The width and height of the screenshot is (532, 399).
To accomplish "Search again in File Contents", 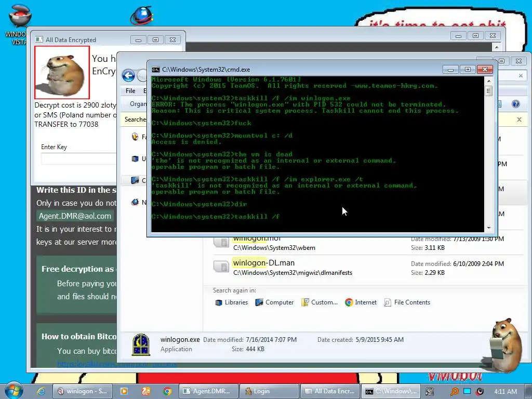I will tap(407, 302).
